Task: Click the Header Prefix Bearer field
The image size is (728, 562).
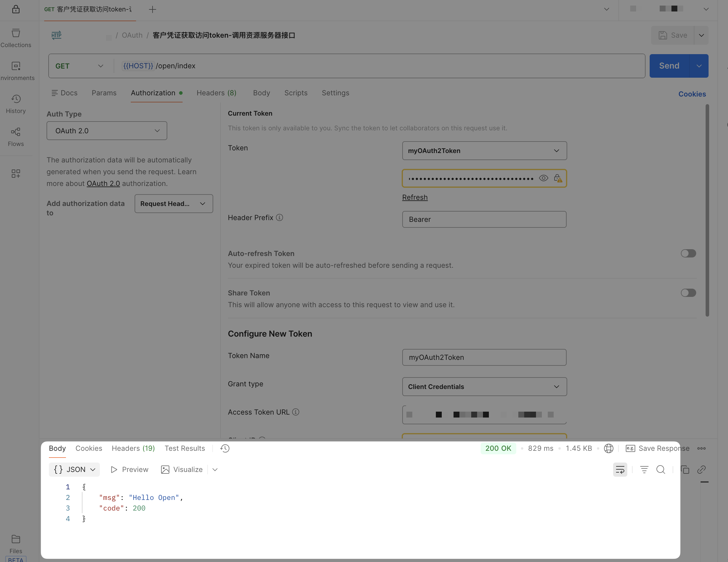Action: tap(484, 219)
